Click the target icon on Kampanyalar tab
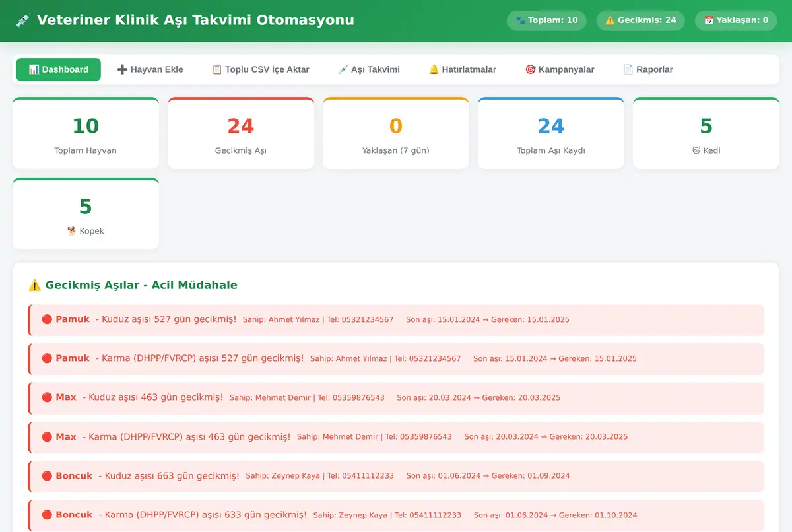 530,69
